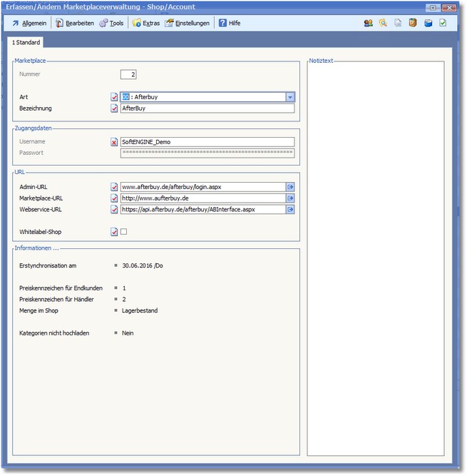The image size is (467, 476).
Task: Open the Hilfe menu
Action: 230,23
